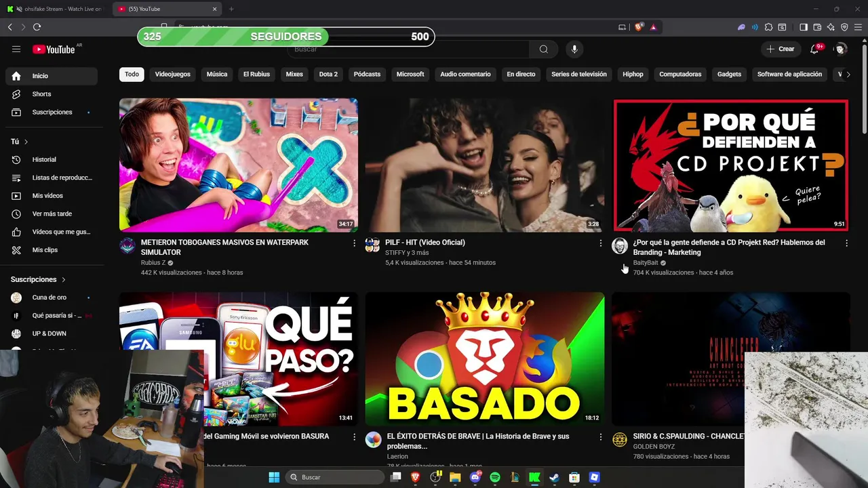This screenshot has height=488, width=868.
Task: Click the Brave Rewards triangle icon
Action: pos(653,27)
